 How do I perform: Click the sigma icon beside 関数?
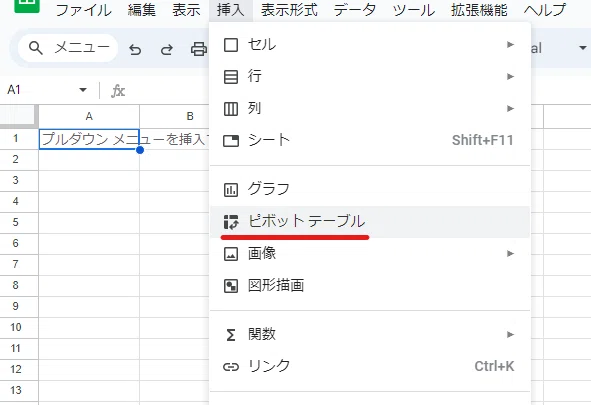coord(231,335)
